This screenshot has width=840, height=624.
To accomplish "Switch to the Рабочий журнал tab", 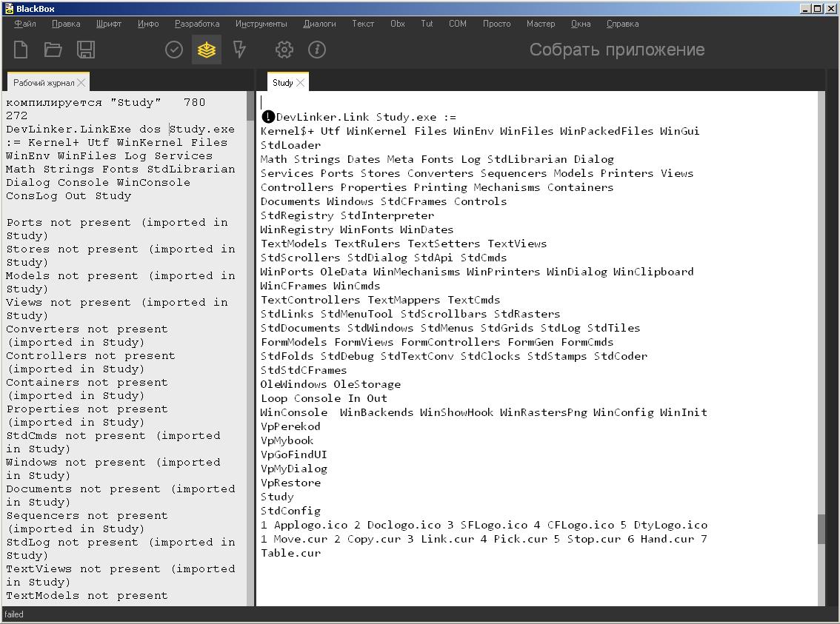I will 43,83.
